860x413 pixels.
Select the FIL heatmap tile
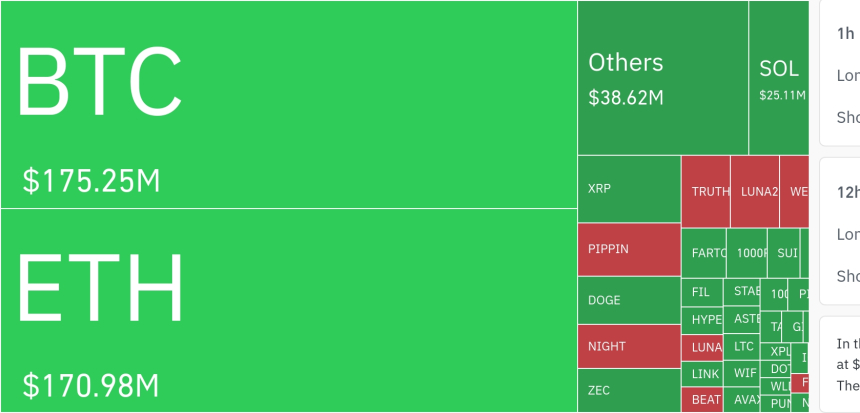tap(702, 293)
